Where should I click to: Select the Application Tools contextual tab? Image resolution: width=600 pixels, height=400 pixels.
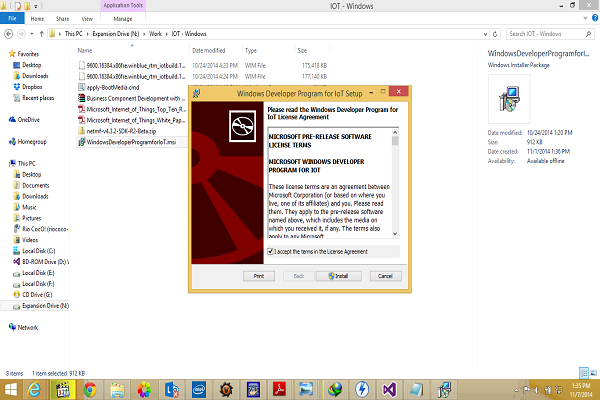pyautogui.click(x=123, y=5)
